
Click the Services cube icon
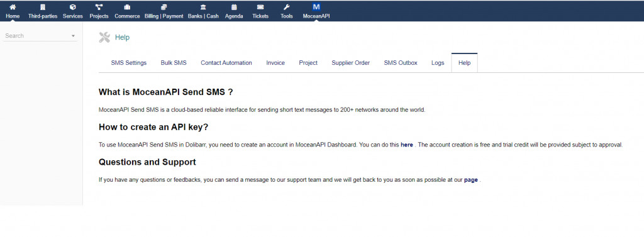click(x=73, y=7)
